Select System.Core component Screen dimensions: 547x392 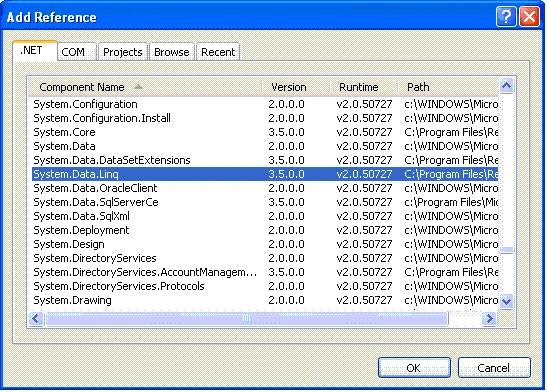coord(265,132)
